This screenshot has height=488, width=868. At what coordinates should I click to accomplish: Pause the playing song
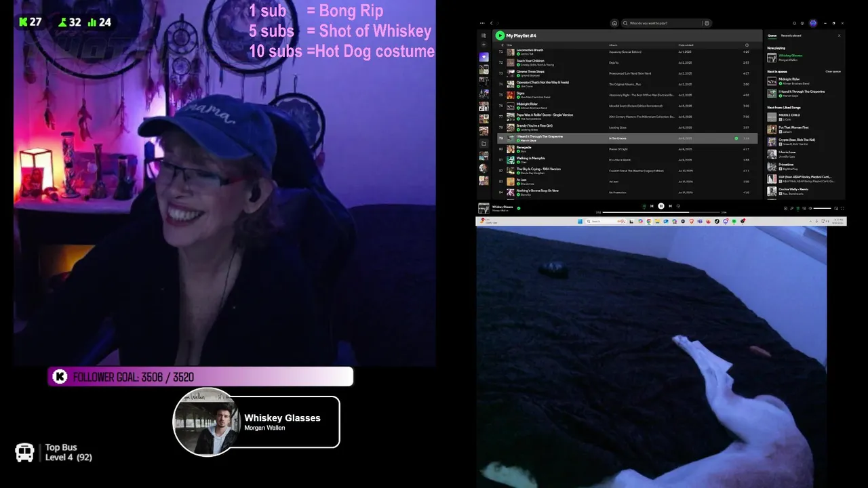point(661,206)
